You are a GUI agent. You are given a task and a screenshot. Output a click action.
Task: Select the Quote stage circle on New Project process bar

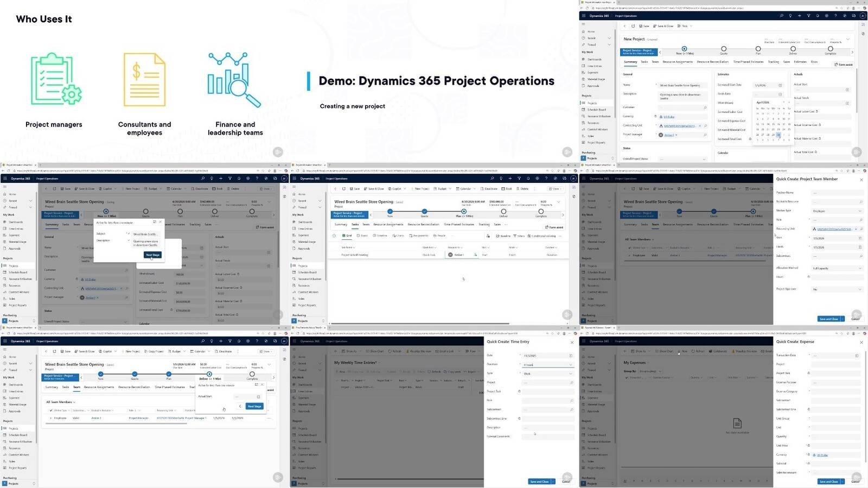724,49
